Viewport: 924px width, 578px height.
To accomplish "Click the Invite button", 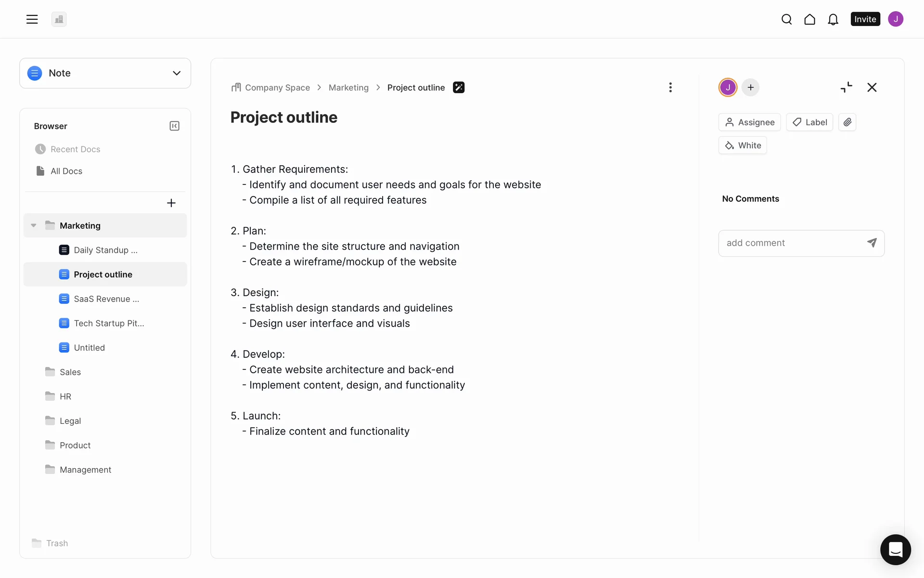I will [865, 19].
